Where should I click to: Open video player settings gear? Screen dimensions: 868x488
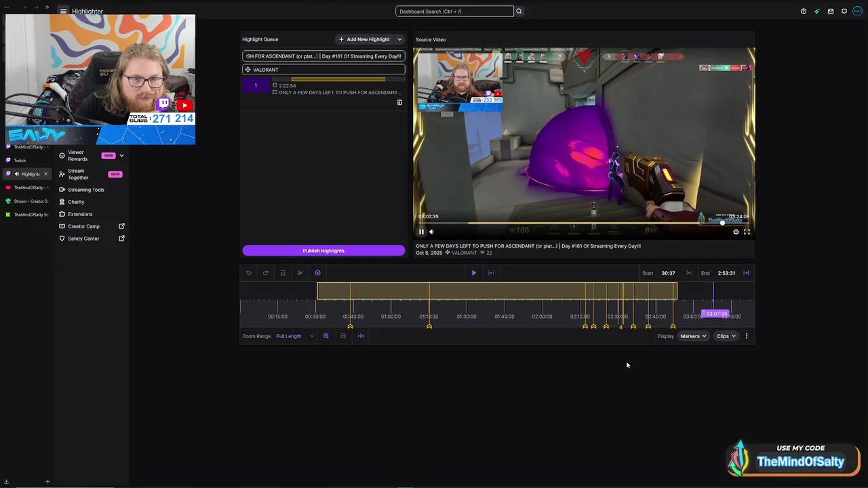click(x=736, y=232)
